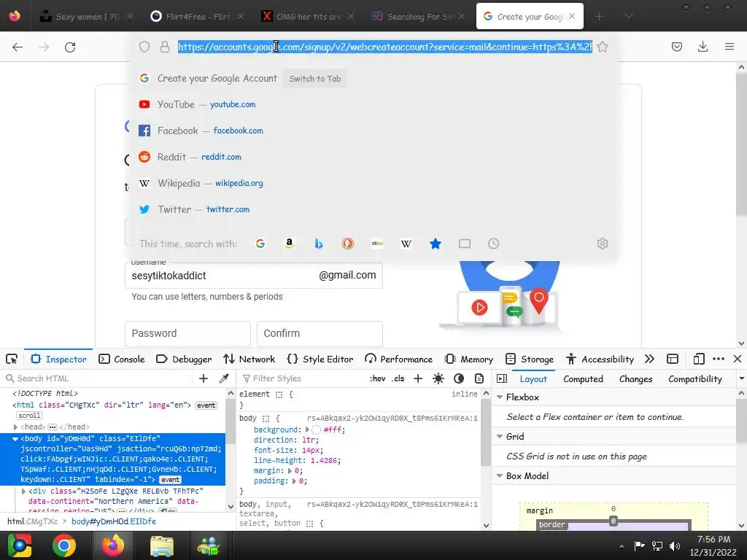Search this time with Wikipedia icon
Image resolution: width=747 pixels, height=560 pixels.
pyautogui.click(x=406, y=244)
